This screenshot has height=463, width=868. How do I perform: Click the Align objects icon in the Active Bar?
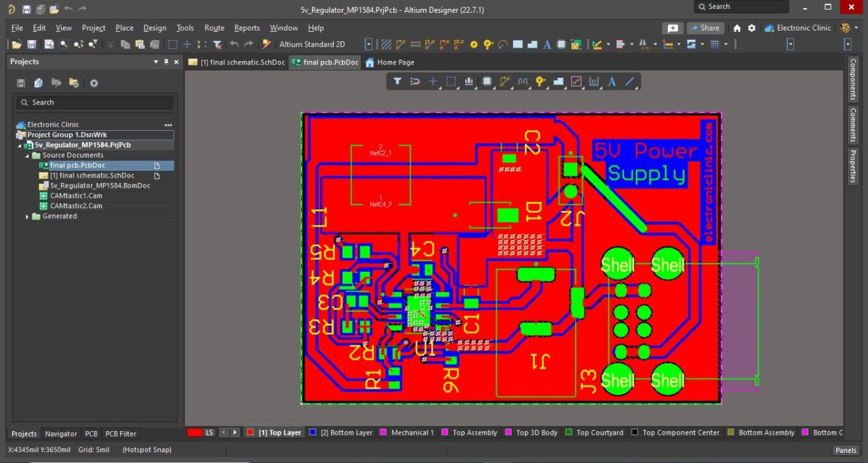469,81
